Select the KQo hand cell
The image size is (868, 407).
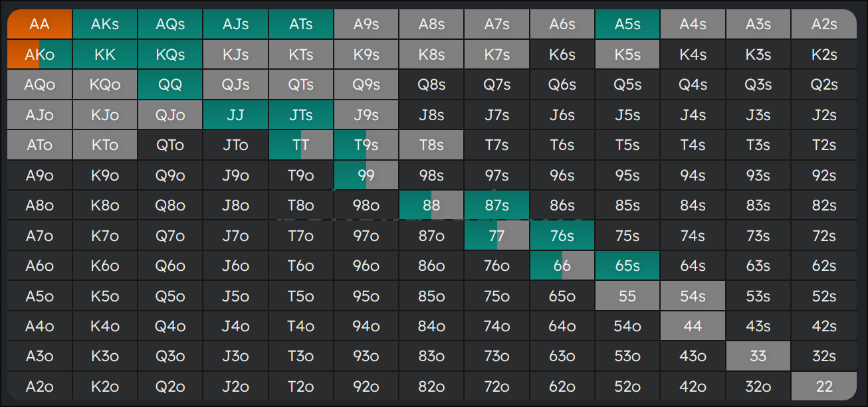click(x=105, y=84)
